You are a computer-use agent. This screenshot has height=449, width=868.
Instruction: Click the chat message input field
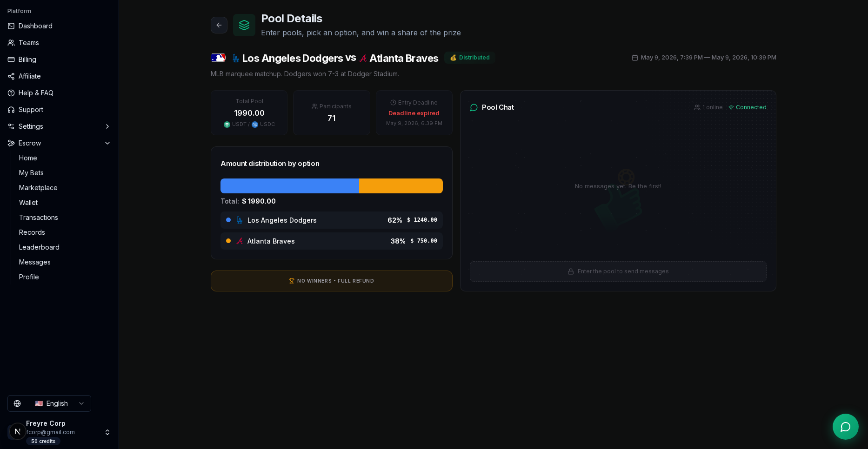(618, 271)
